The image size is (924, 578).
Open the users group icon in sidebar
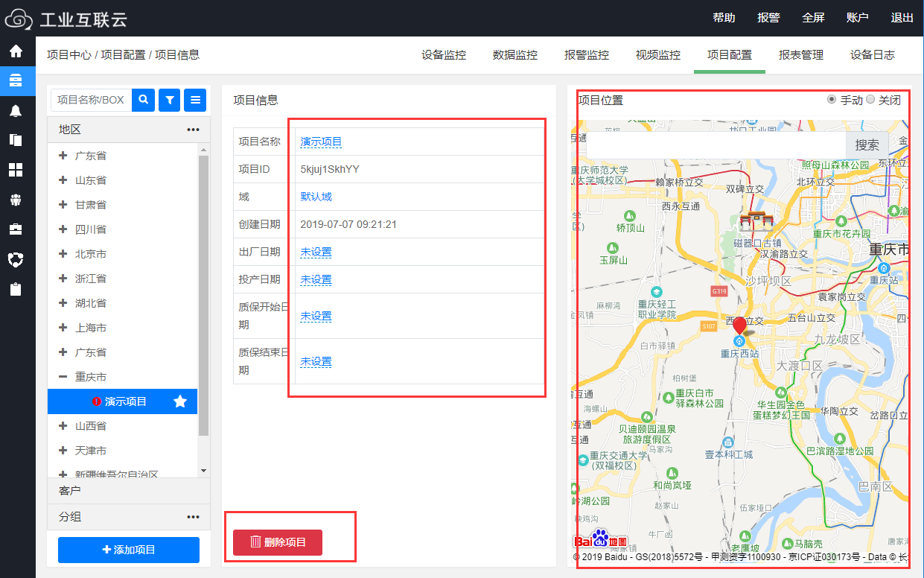(x=16, y=200)
